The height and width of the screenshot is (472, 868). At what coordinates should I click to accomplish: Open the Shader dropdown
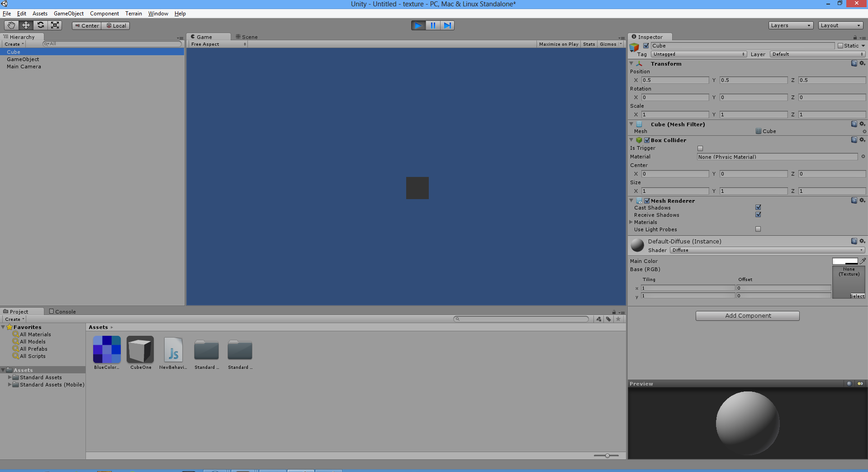(767, 250)
